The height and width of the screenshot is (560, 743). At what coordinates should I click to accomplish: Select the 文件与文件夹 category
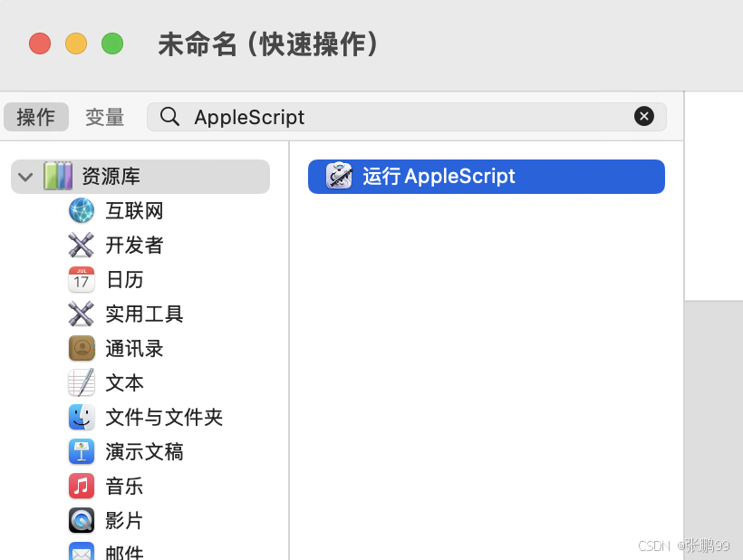(x=164, y=417)
